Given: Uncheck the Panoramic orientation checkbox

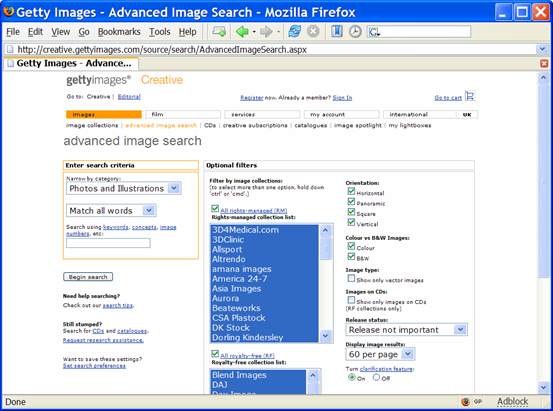Looking at the screenshot, I should [x=351, y=201].
